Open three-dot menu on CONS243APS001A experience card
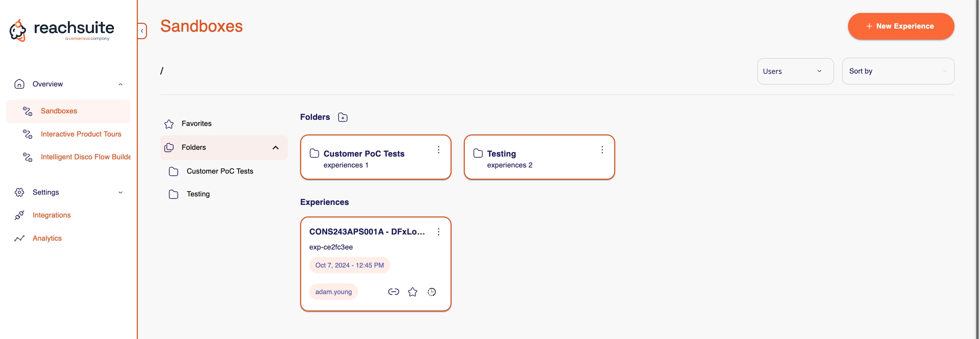Screen dimensions: 980x339 coord(438,232)
